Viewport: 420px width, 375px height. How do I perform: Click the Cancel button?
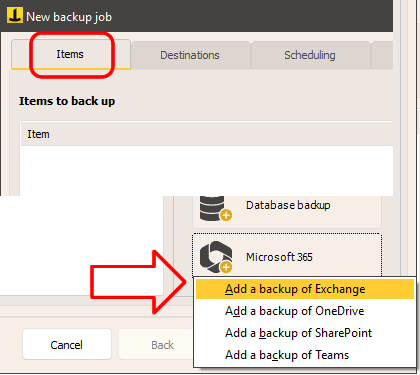pyautogui.click(x=67, y=345)
